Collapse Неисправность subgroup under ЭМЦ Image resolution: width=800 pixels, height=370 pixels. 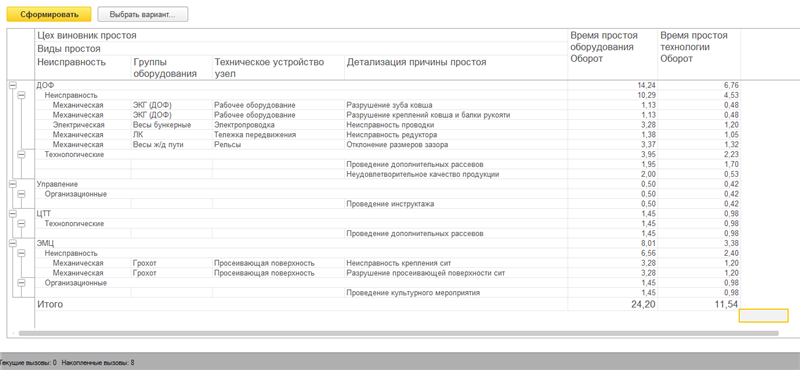21,253
